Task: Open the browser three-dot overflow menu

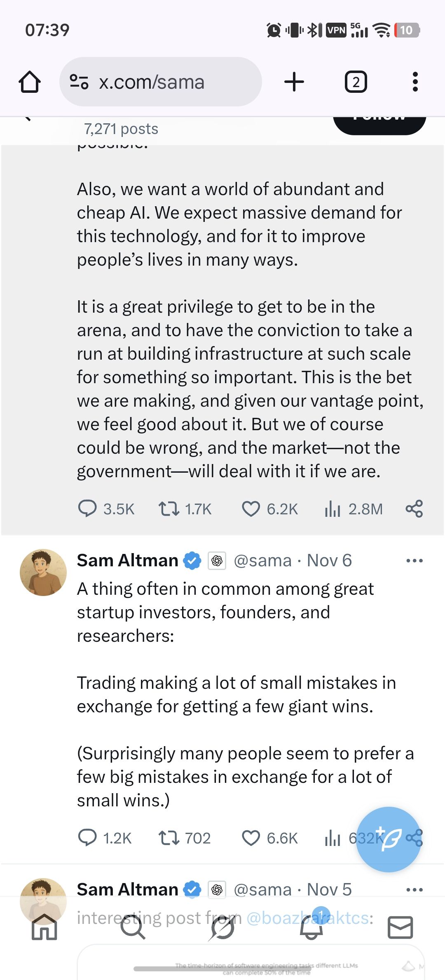Action: [415, 82]
